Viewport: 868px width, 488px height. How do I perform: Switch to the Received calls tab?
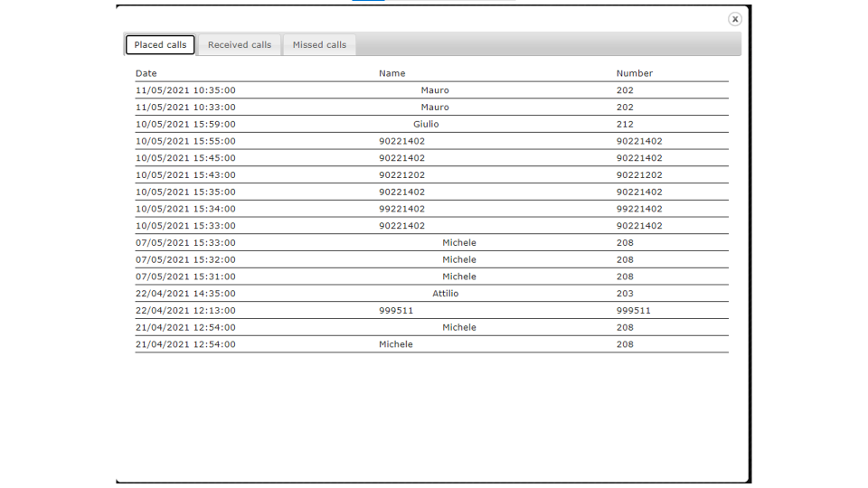click(240, 45)
